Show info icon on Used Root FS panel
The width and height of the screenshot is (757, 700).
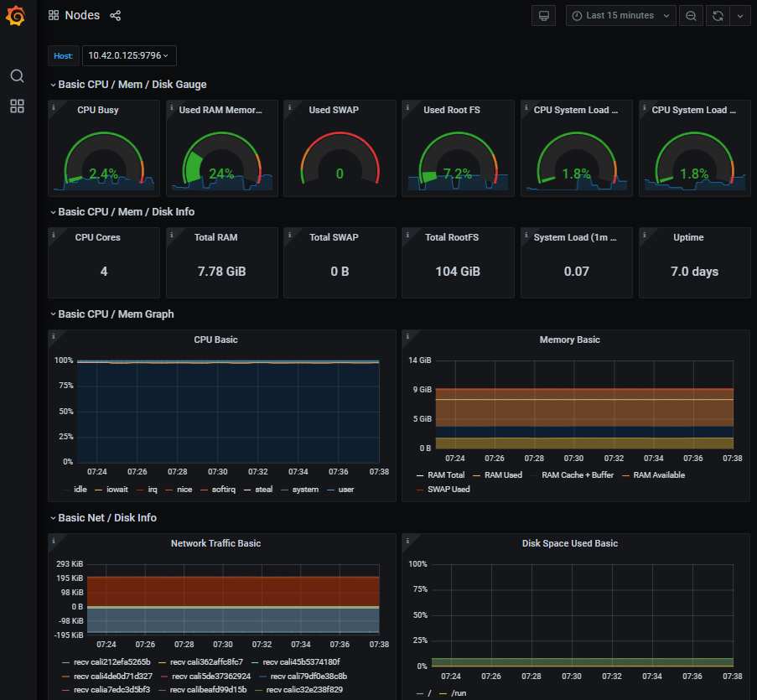point(407,107)
